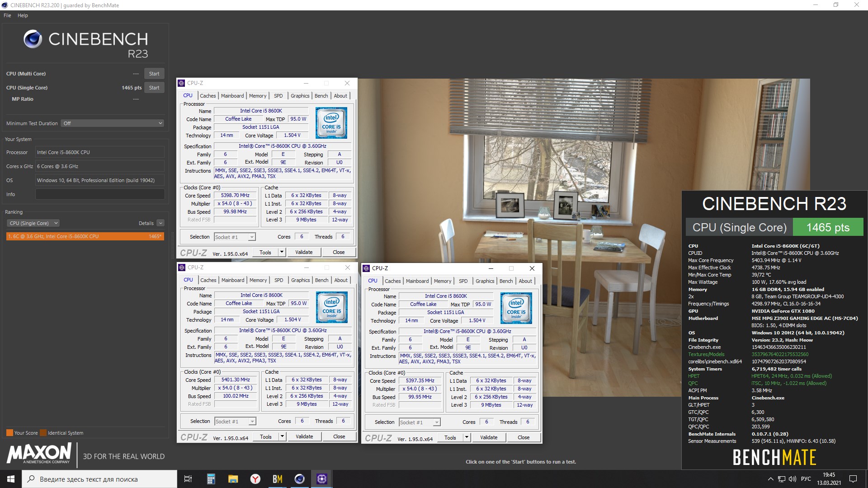
Task: Click Core Speed 5398.70 MHz in top CPU-Z window
Action: click(235, 196)
